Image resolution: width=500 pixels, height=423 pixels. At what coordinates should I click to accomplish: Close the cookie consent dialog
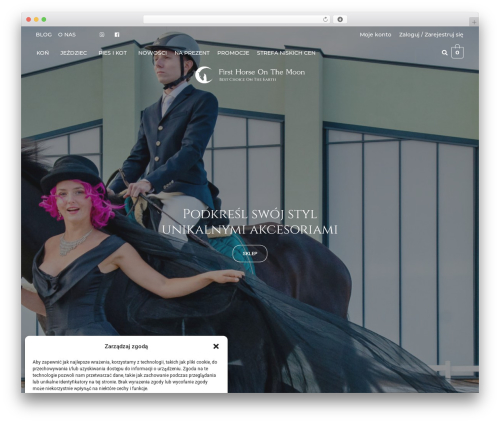coord(216,346)
